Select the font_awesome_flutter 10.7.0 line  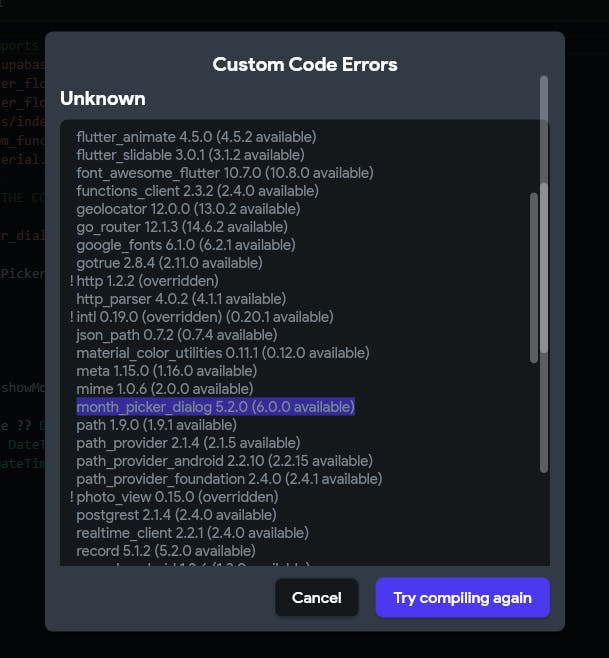(224, 173)
